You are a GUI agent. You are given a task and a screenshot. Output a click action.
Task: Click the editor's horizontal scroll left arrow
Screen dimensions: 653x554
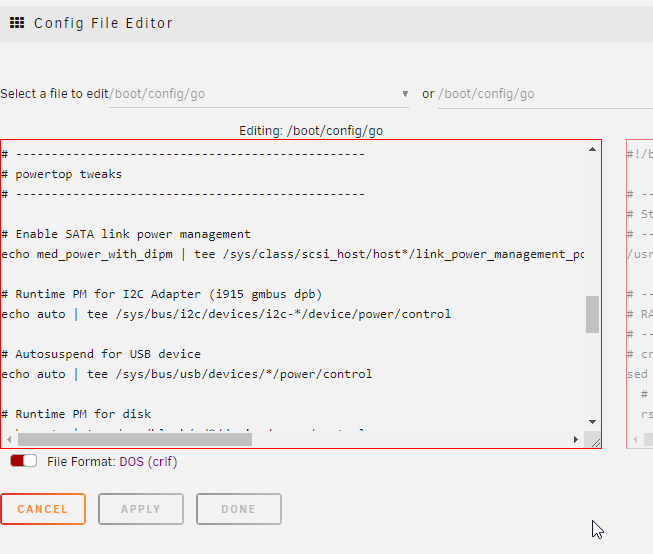coord(9,439)
